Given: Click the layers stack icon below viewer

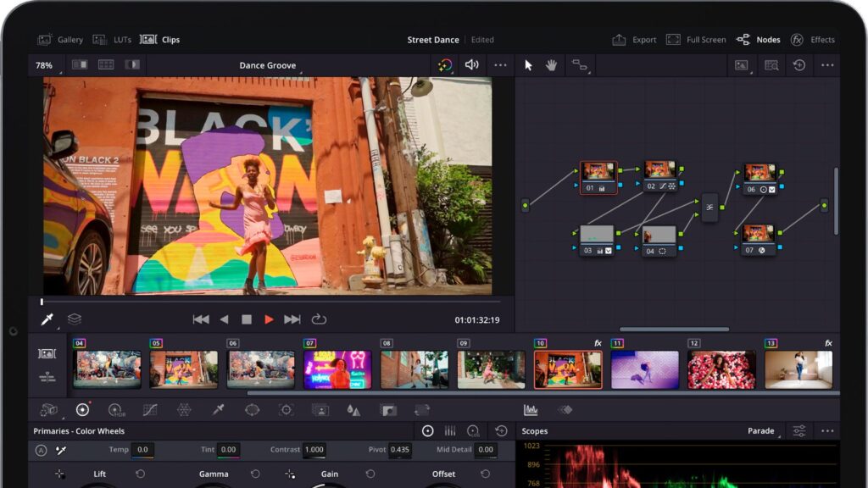Looking at the screenshot, I should [75, 319].
